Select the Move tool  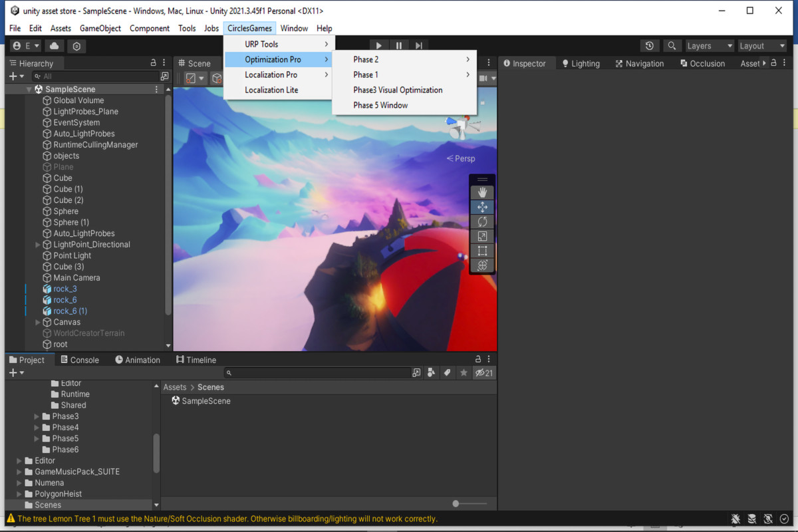(x=483, y=207)
